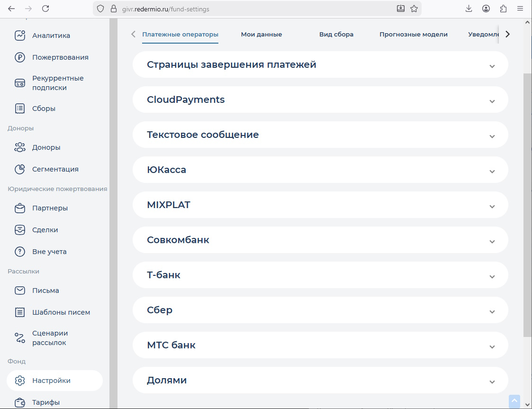Click the Юридические пожертвования section heading
The image size is (532, 409).
tap(57, 189)
